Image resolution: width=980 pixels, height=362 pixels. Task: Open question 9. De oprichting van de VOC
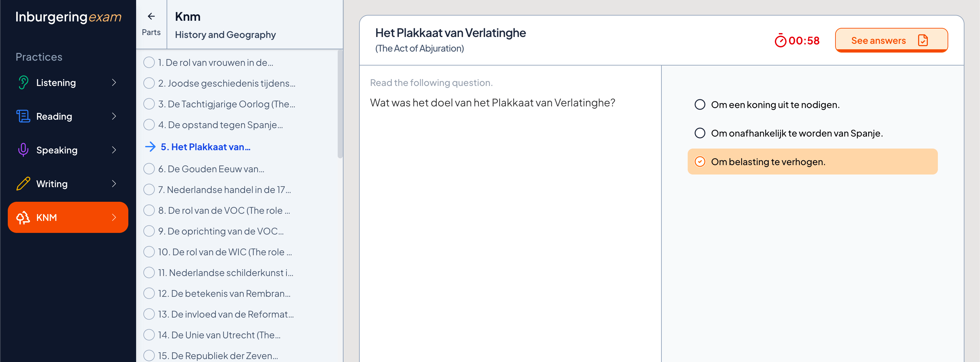221,231
